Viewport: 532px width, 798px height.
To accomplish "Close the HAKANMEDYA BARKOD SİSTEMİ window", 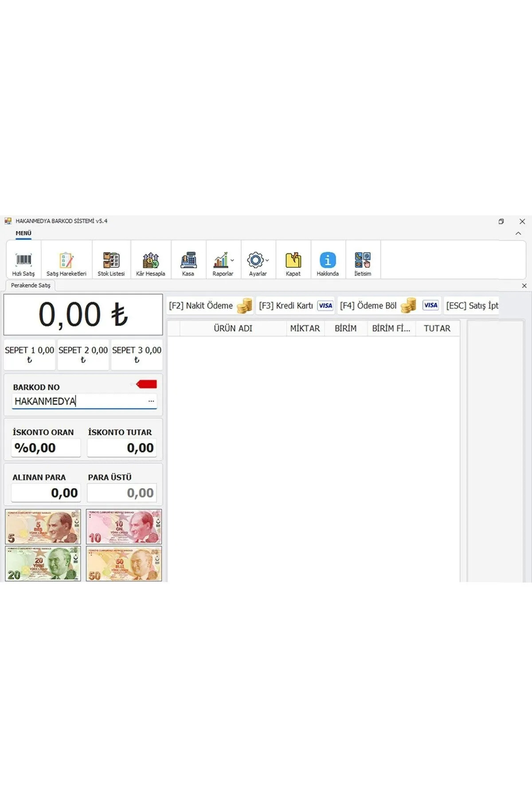I will point(522,221).
